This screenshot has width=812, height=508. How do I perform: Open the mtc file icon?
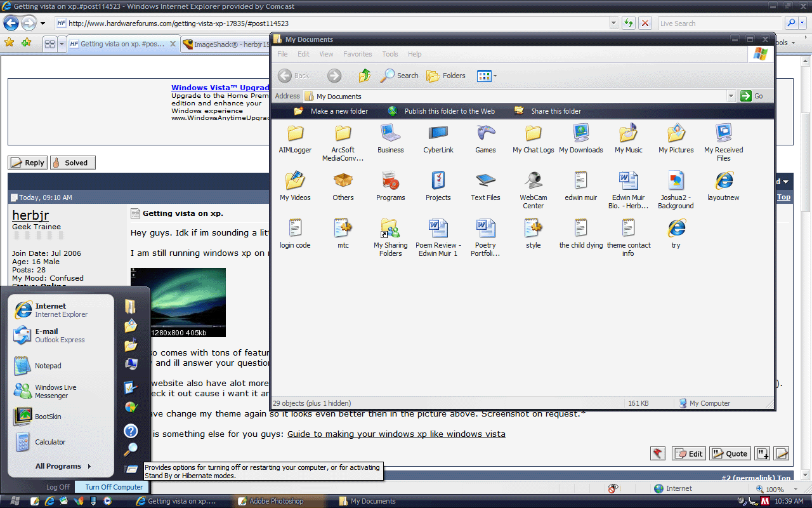343,234
